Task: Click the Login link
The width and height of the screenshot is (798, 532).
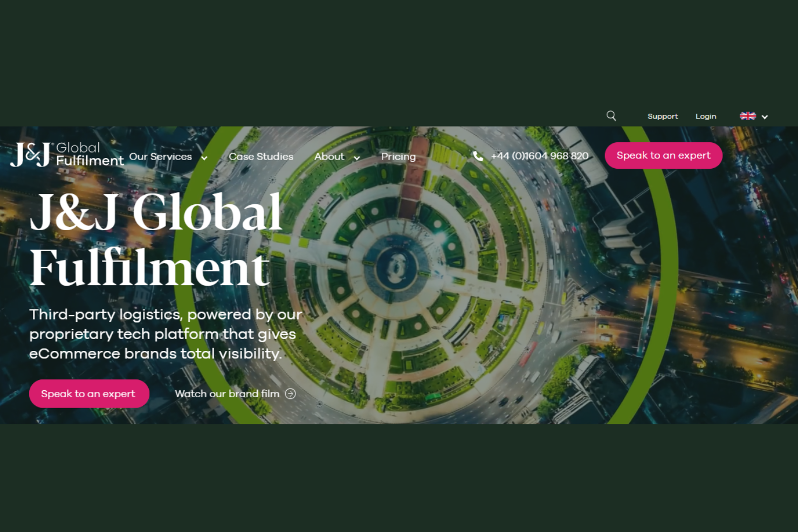Action: pos(706,116)
